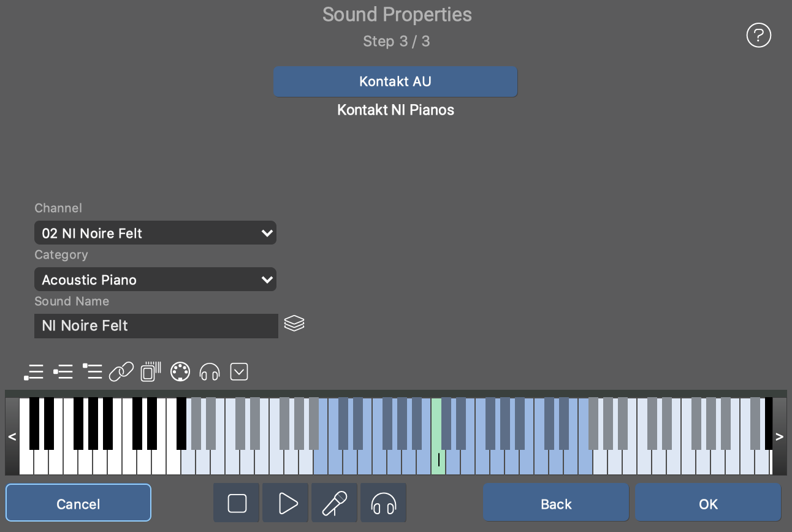Image resolution: width=792 pixels, height=532 pixels.
Task: Click the headphones icon in keyboard toolbar
Action: (210, 372)
